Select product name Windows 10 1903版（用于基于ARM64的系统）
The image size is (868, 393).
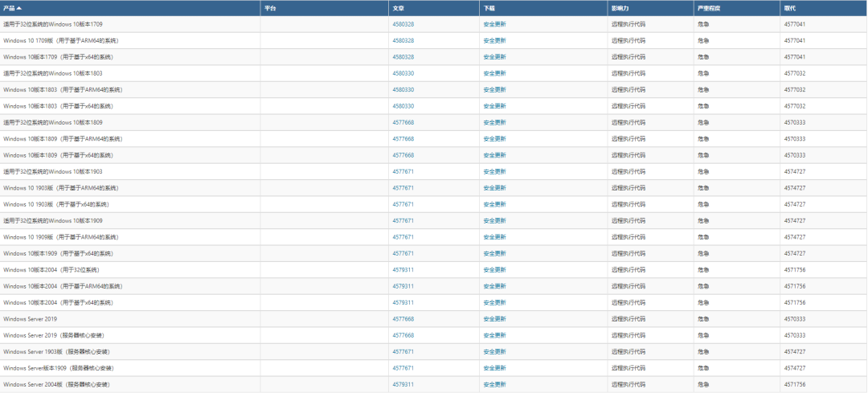[61, 187]
